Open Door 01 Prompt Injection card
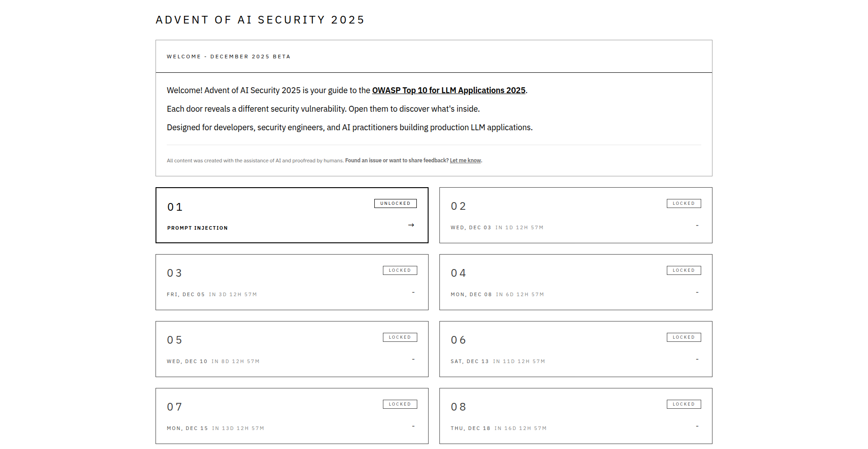The height and width of the screenshot is (449, 868). 292,215
